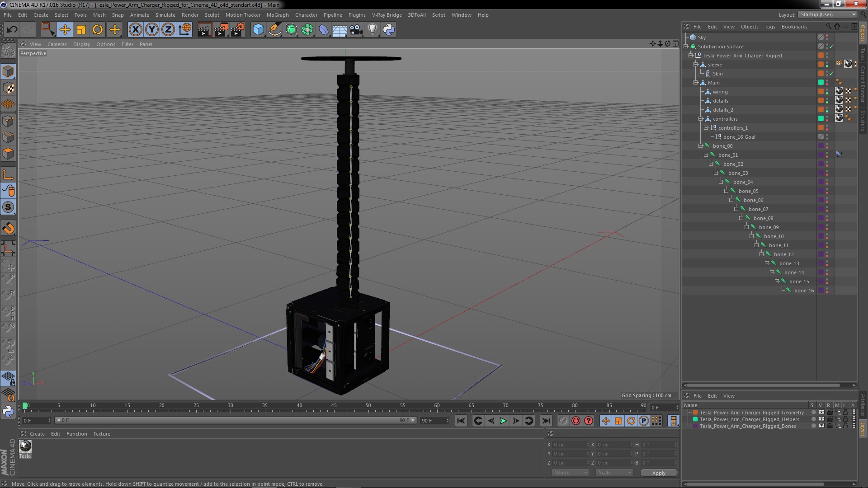Select the Rotate tool icon
Screen dimensions: 868x488
click(98, 30)
